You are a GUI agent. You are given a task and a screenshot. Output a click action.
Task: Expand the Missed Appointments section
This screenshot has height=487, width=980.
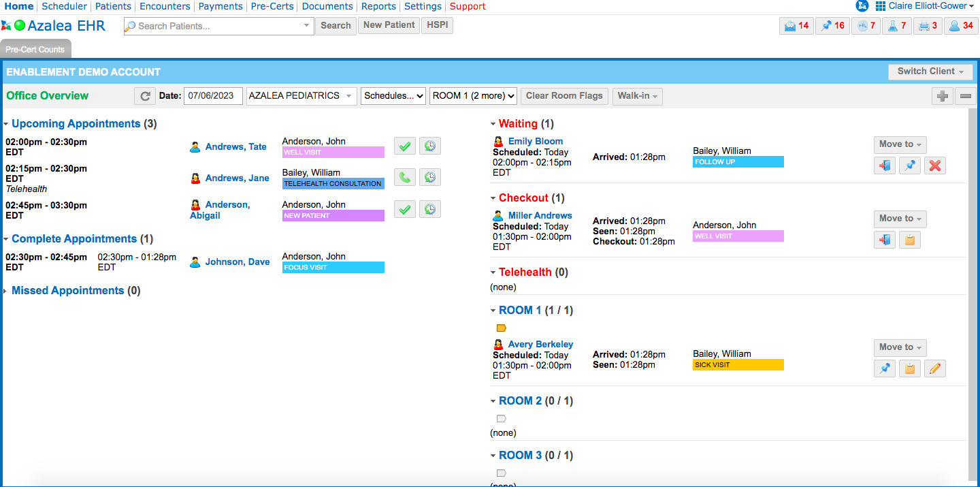[6, 291]
